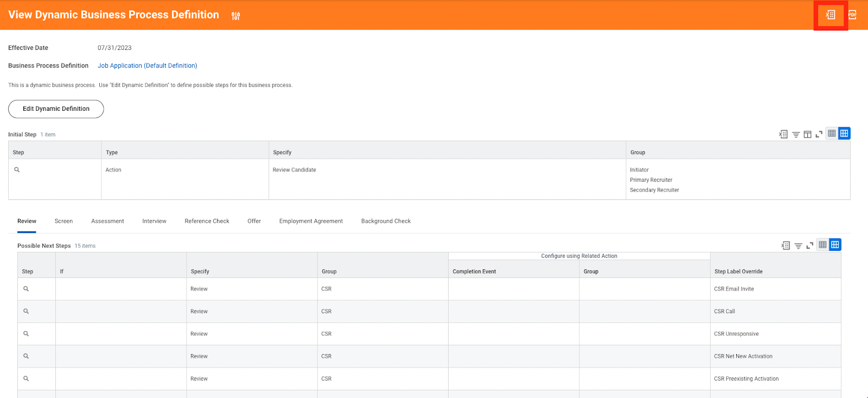The height and width of the screenshot is (398, 868).
Task: Click the column layout icon for Initial Step table
Action: [807, 134]
